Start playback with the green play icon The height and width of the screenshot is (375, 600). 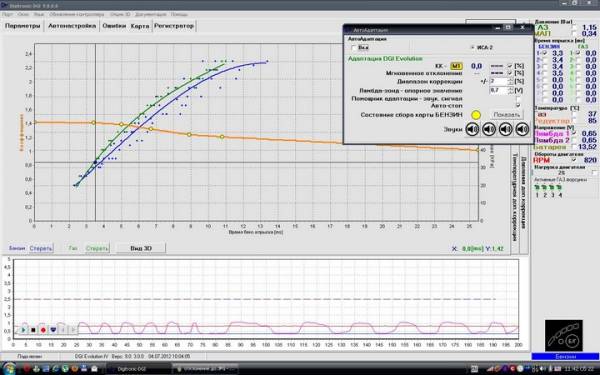24,330
